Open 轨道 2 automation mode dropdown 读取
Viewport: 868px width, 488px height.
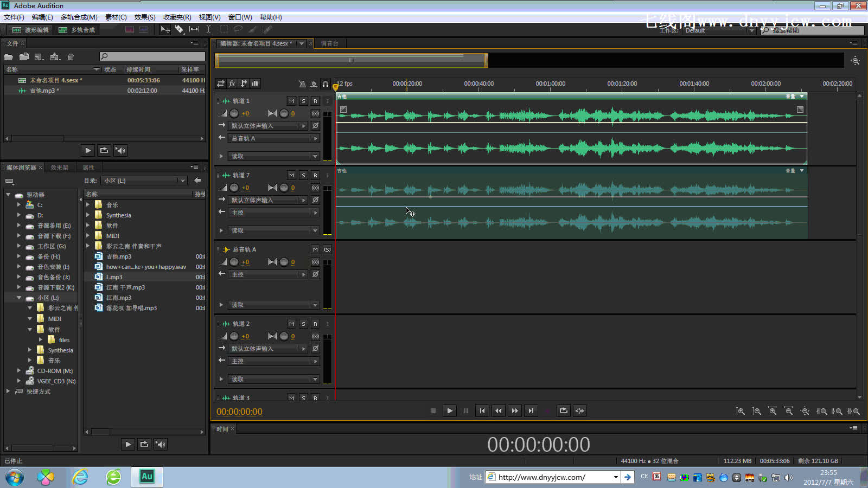click(x=274, y=379)
